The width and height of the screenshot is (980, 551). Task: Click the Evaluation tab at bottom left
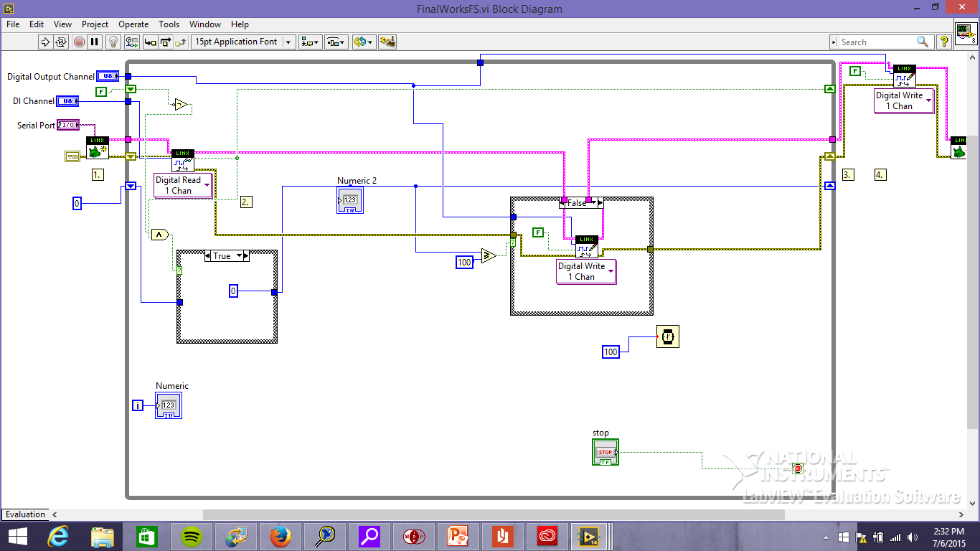pos(25,514)
